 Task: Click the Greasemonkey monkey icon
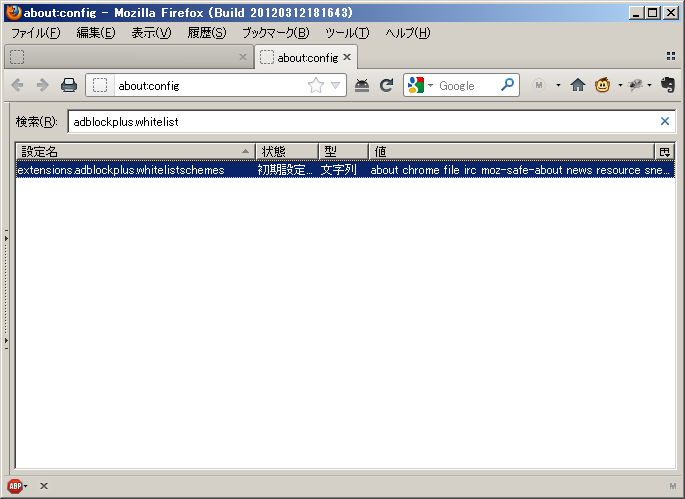point(602,85)
